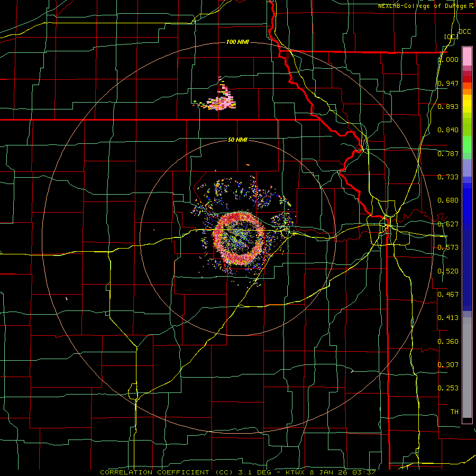476x476 pixels.
Task: Pick the gray lower segment of color bar
Action: 467,368
